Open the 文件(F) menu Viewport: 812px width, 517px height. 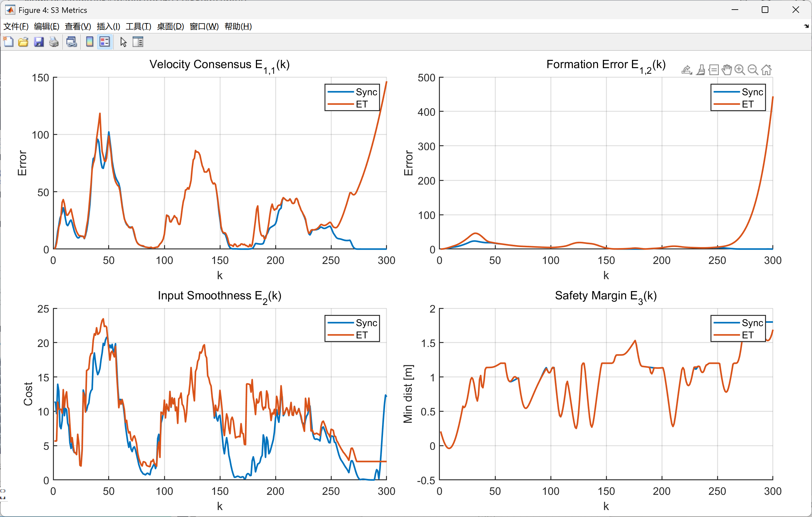pos(16,26)
